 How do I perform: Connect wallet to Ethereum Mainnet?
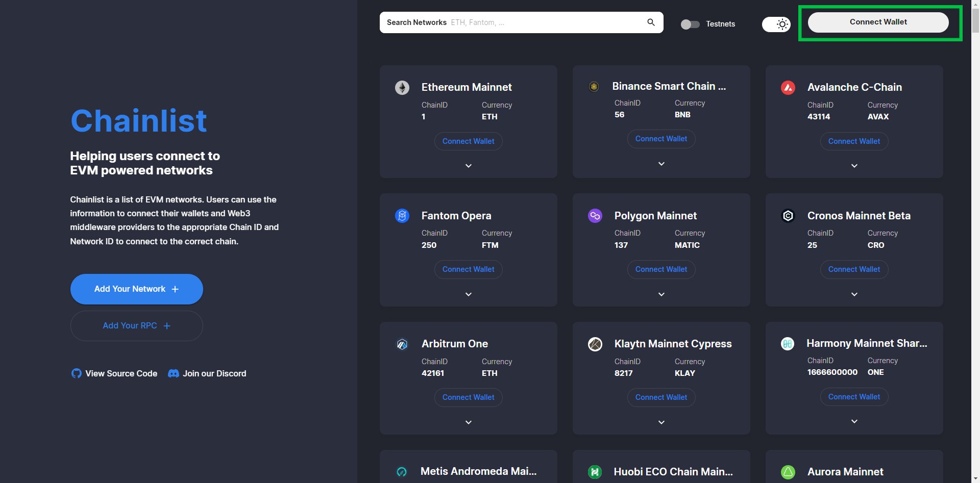pos(469,141)
